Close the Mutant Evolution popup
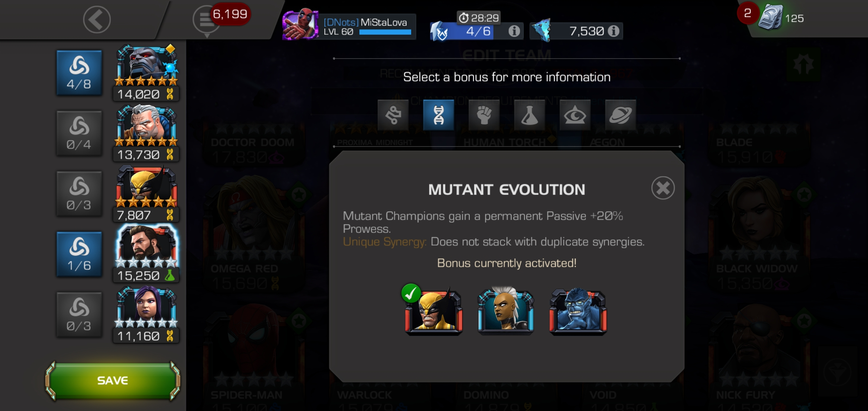 [663, 188]
